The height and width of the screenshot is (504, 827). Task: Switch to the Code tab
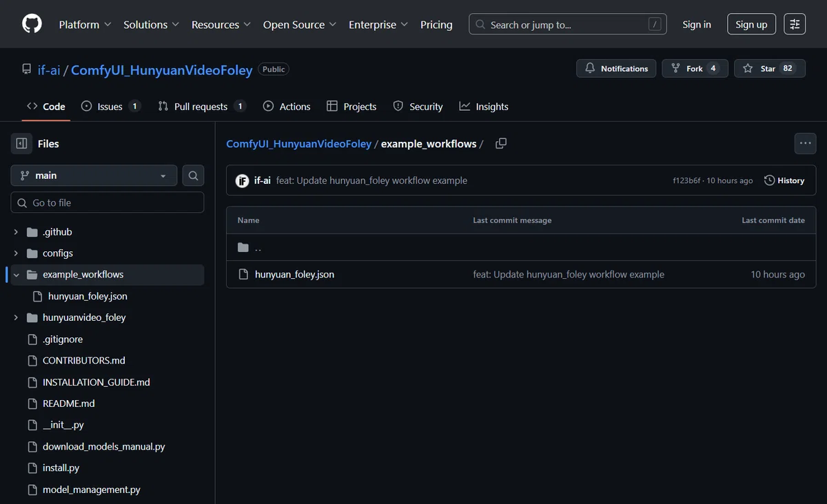[46, 106]
